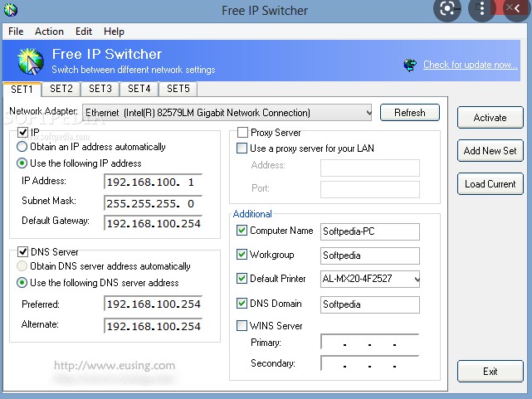The width and height of the screenshot is (532, 399).
Task: Click the http://www.eusing.com text
Action: pyautogui.click(x=115, y=366)
